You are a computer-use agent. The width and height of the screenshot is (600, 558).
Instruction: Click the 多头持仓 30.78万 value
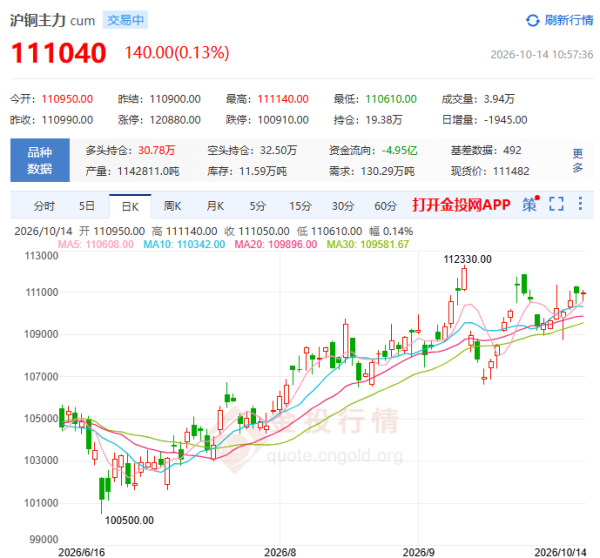point(157,150)
